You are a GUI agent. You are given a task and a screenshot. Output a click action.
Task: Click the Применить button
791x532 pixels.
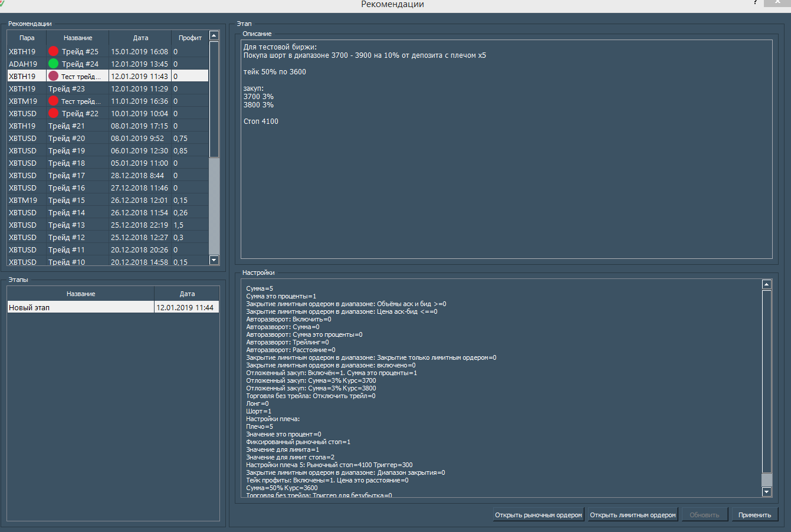(754, 515)
